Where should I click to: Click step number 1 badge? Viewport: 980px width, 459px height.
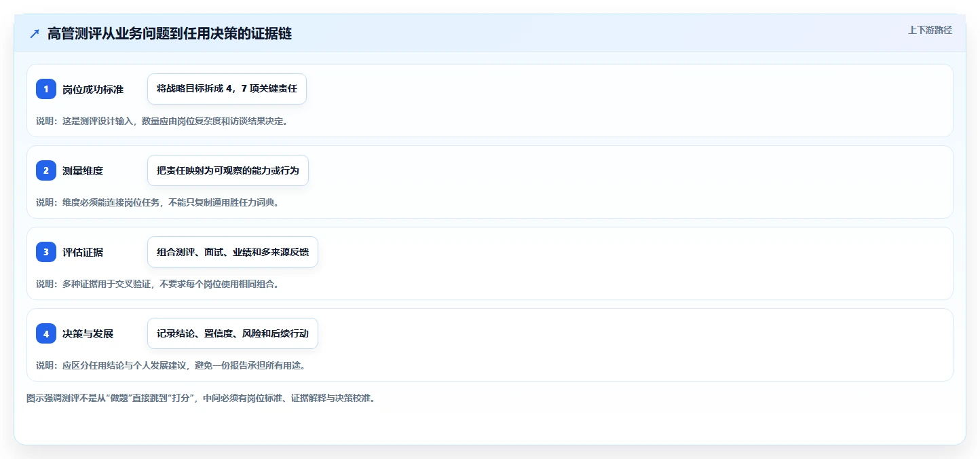pos(46,89)
